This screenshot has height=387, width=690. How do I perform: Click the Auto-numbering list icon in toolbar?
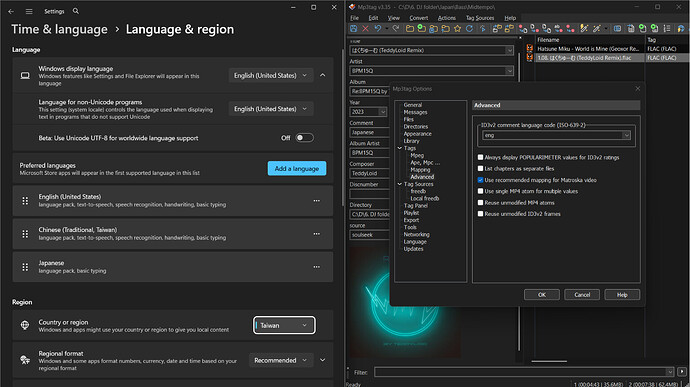[x=667, y=29]
